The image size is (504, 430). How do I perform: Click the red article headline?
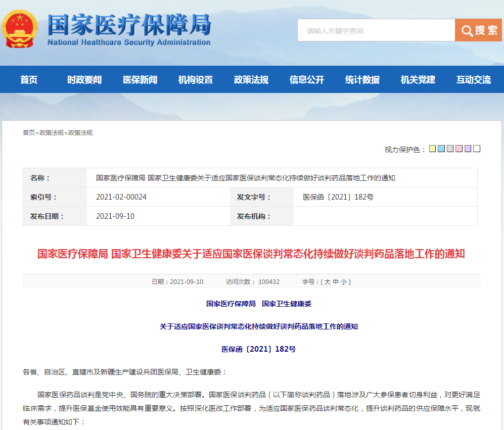tap(251, 254)
